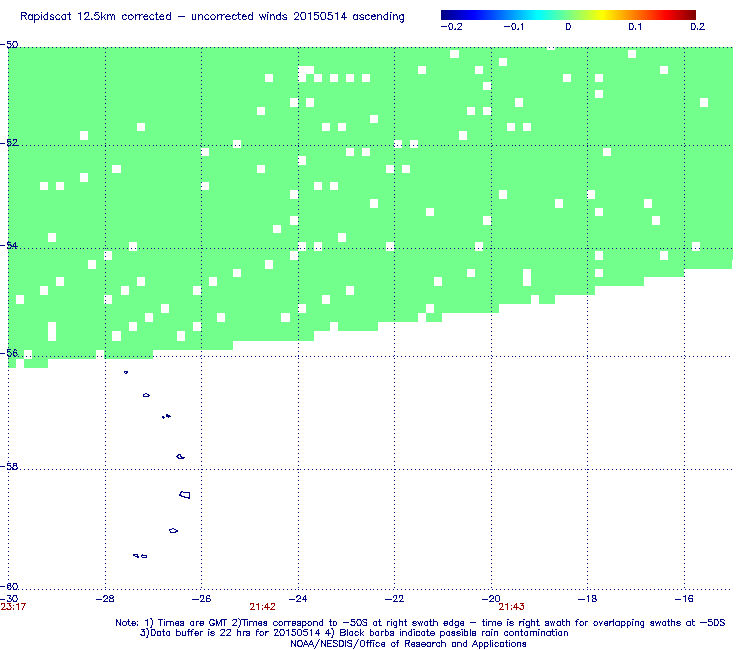The height and width of the screenshot is (650, 740).
Task: Click the 21:43 swath time label
Action: click(x=512, y=607)
